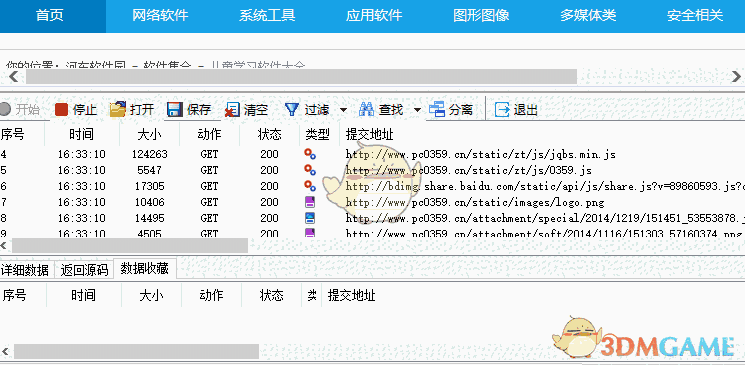Viewport: 745px width, 365px height.
Task: Click 提交地址 header in capture list
Action: tap(370, 134)
